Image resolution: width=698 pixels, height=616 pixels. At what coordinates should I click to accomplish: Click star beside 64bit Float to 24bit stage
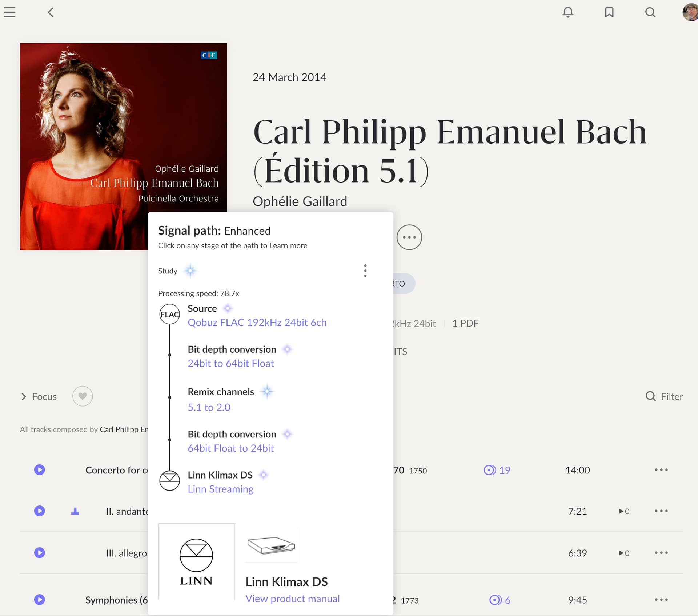pyautogui.click(x=287, y=434)
